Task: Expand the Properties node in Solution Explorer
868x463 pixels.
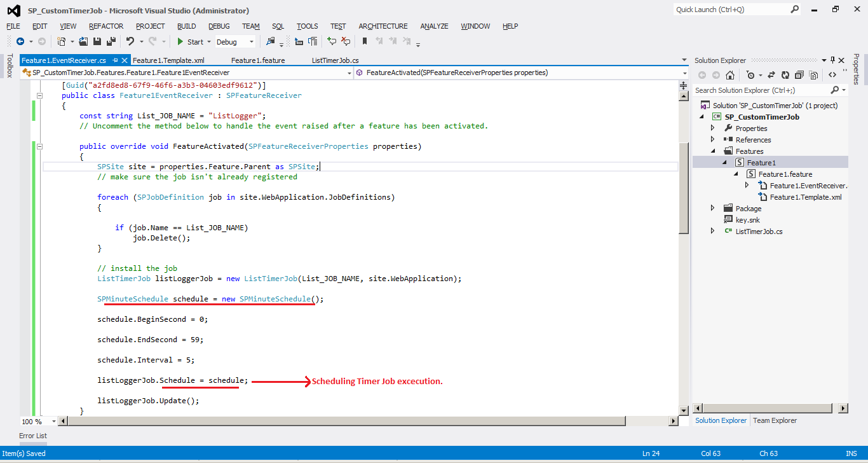Action: tap(712, 128)
